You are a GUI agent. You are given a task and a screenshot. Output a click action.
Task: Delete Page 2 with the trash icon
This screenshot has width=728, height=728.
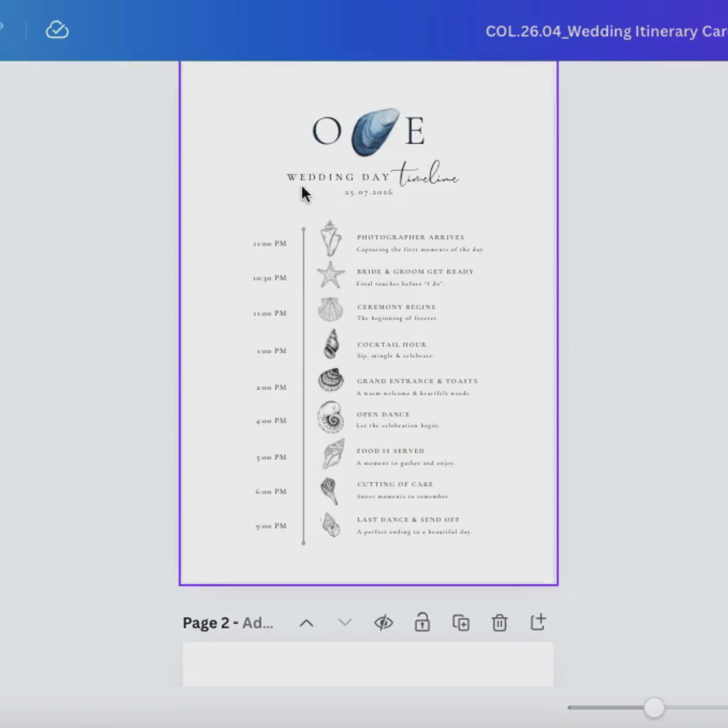(x=499, y=622)
